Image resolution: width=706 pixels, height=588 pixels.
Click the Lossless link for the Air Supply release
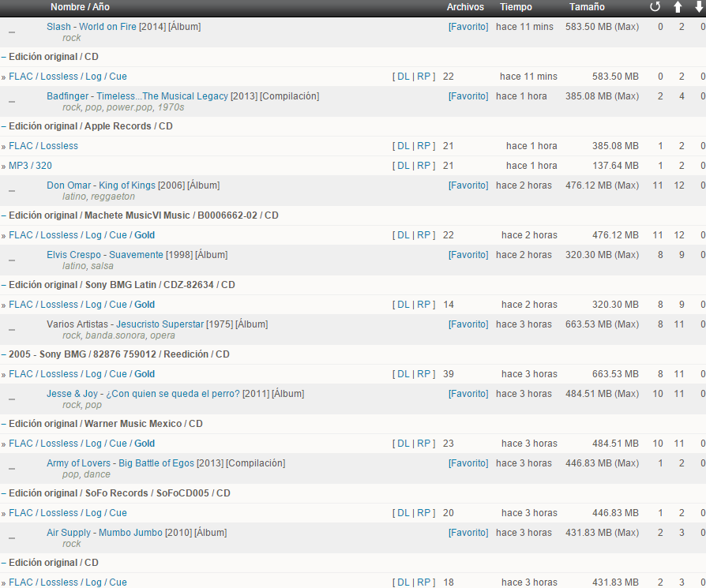(60, 582)
